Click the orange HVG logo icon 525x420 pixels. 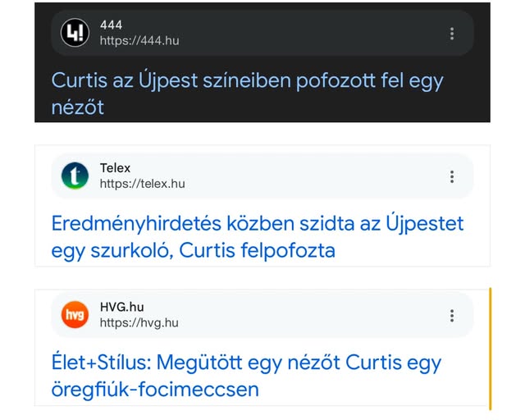[75, 315]
